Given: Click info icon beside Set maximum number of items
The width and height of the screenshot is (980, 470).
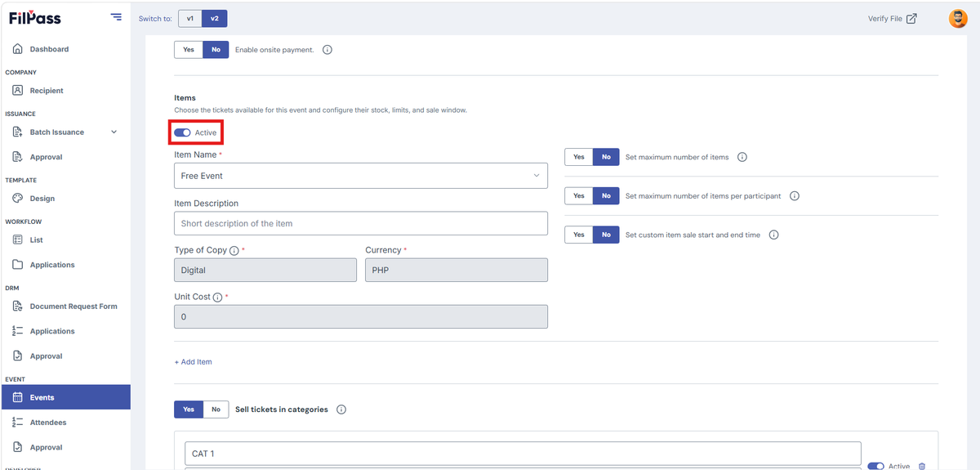Looking at the screenshot, I should pos(742,157).
